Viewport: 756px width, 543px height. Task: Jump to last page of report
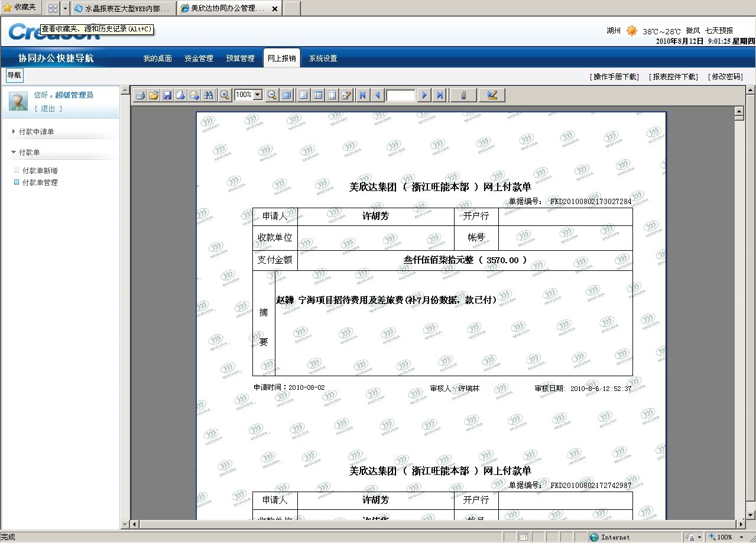pos(439,95)
